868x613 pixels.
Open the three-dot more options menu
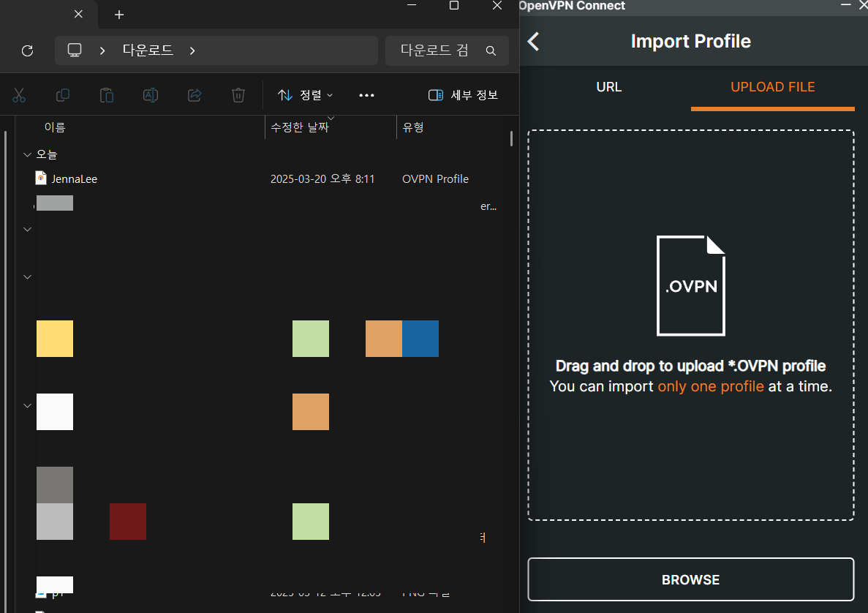366,95
